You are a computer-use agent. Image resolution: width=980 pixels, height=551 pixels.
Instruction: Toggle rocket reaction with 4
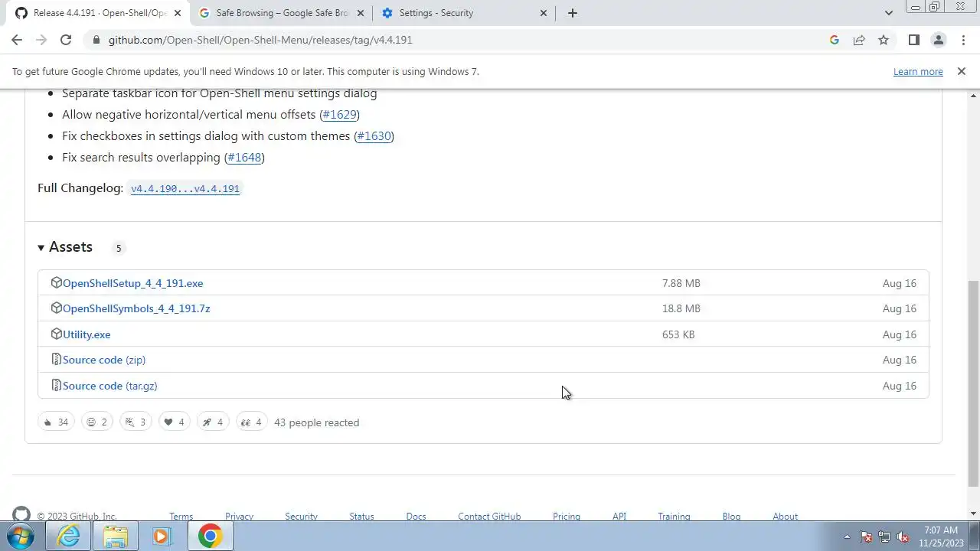tap(213, 422)
